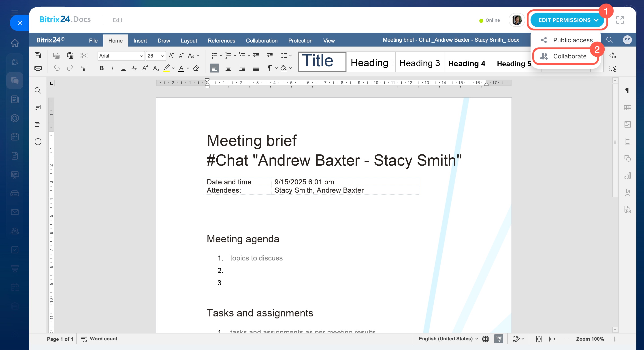Select the Align left option
644x350 pixels.
[x=214, y=68]
